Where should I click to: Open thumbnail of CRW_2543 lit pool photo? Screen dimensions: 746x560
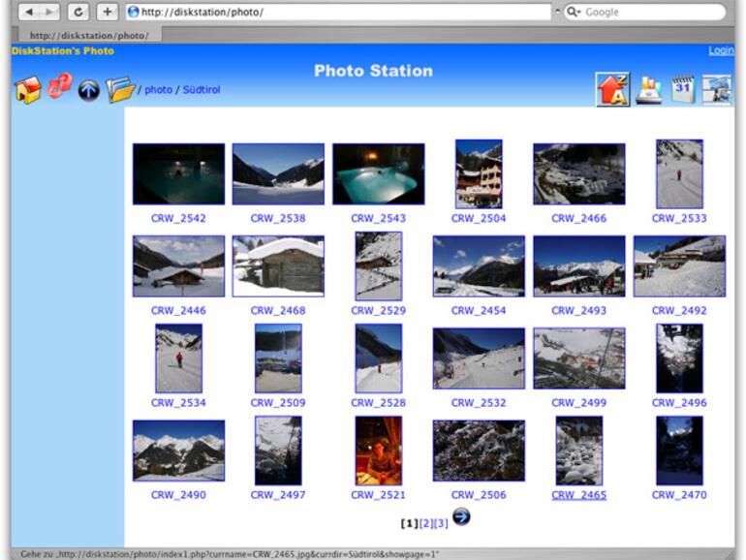[379, 174]
